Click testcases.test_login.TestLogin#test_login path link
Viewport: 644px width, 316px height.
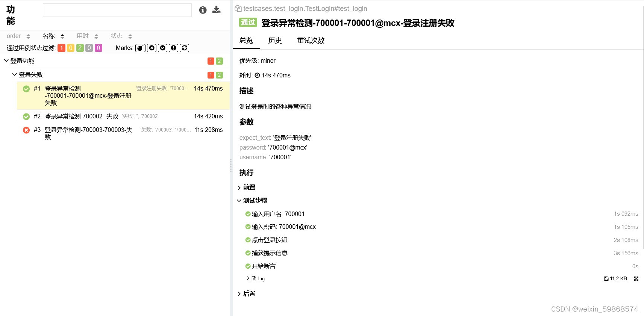(x=305, y=9)
